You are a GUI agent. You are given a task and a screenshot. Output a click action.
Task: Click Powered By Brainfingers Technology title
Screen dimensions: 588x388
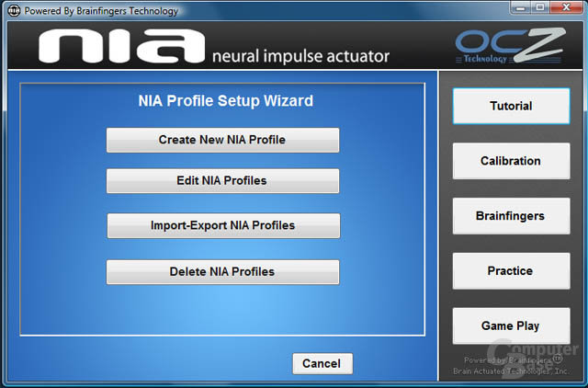point(101,11)
